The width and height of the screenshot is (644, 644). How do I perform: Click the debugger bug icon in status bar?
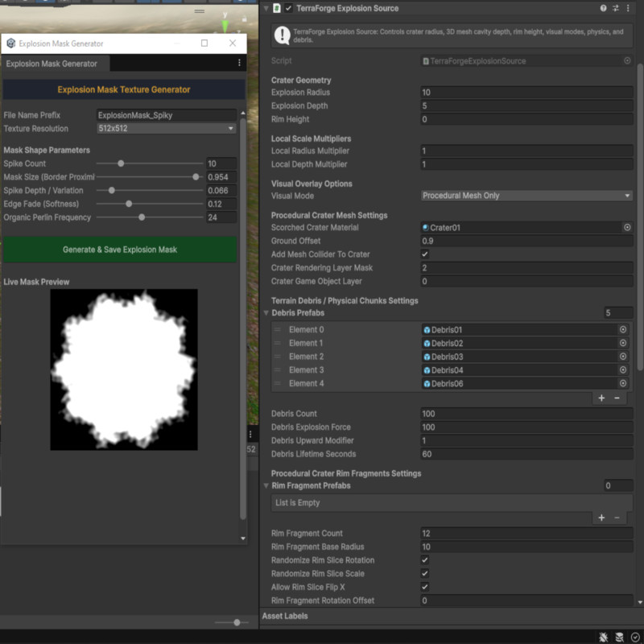pyautogui.click(x=603, y=637)
